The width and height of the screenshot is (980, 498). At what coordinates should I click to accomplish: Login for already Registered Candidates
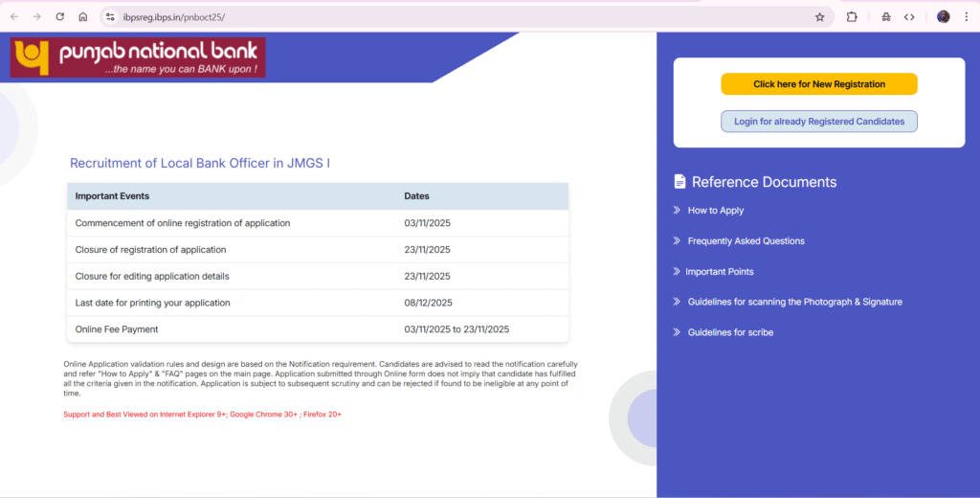(819, 122)
